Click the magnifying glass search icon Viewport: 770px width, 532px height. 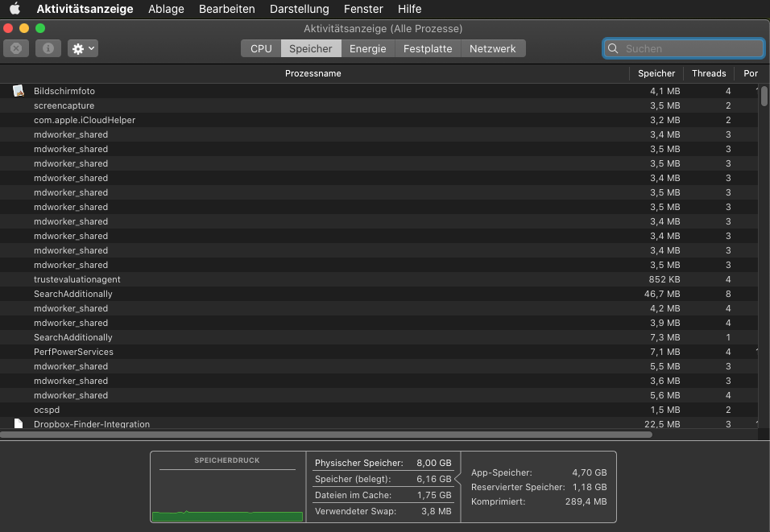(x=614, y=48)
